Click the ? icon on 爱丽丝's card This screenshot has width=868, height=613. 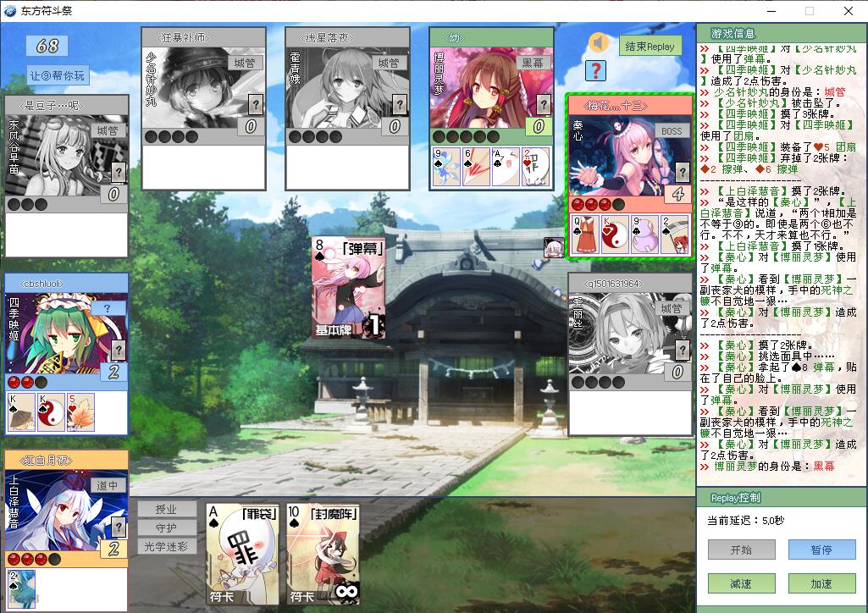(x=683, y=351)
